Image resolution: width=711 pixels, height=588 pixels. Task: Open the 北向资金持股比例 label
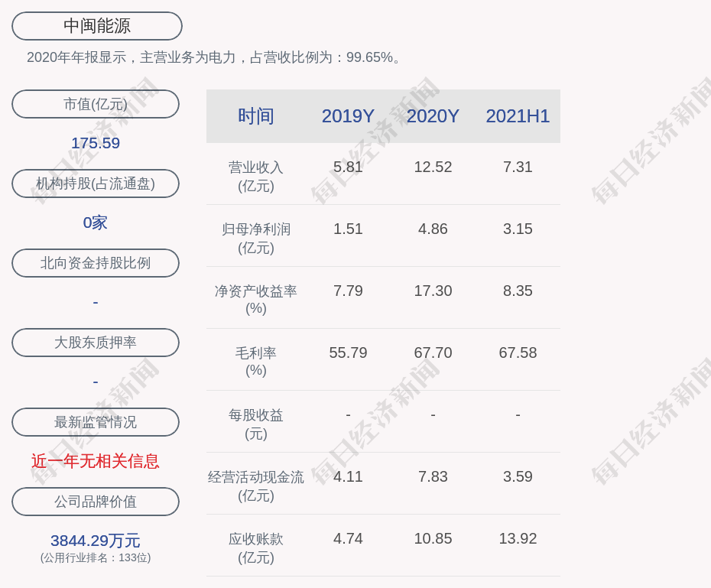[x=96, y=263]
